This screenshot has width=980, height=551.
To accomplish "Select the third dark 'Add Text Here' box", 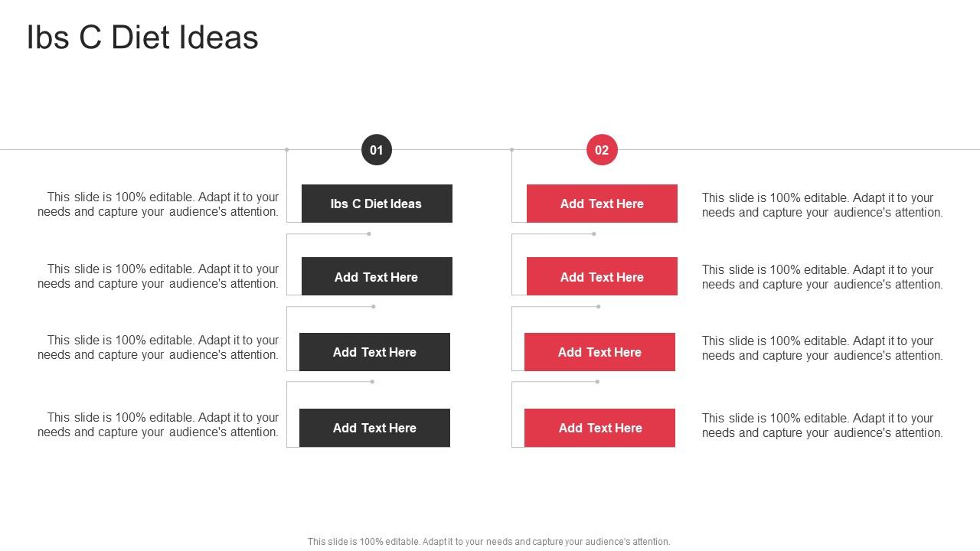I will click(x=374, y=352).
